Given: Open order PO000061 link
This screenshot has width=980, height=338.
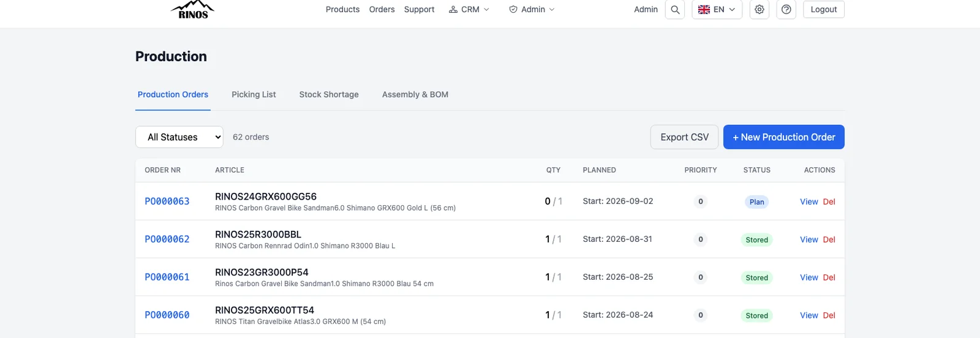Looking at the screenshot, I should pyautogui.click(x=167, y=277).
